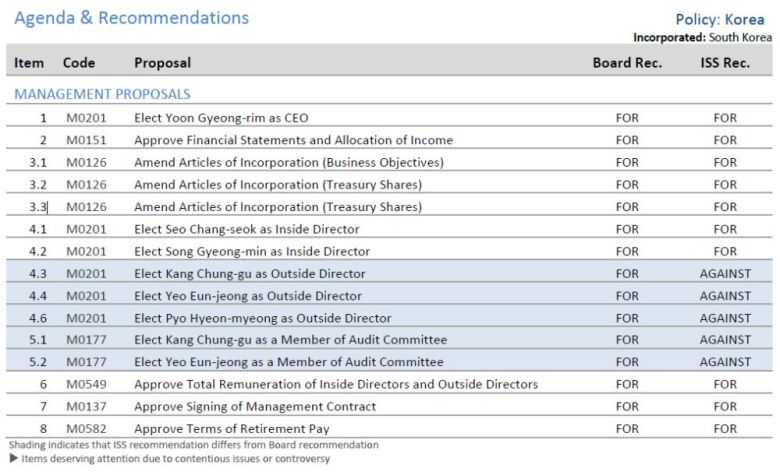Click "Elect Yoon Gyeong-rim as CEO" proposal
The width and height of the screenshot is (780, 472).
(221, 118)
